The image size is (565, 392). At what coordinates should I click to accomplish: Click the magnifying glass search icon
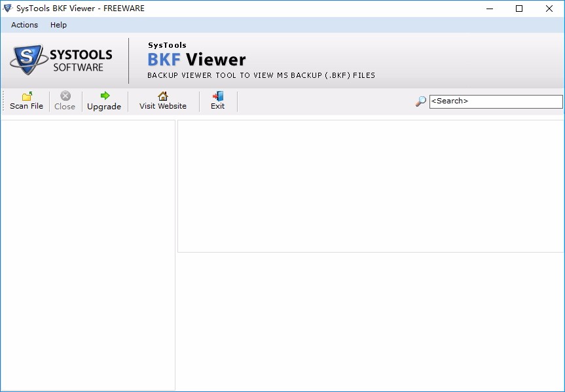coord(420,101)
